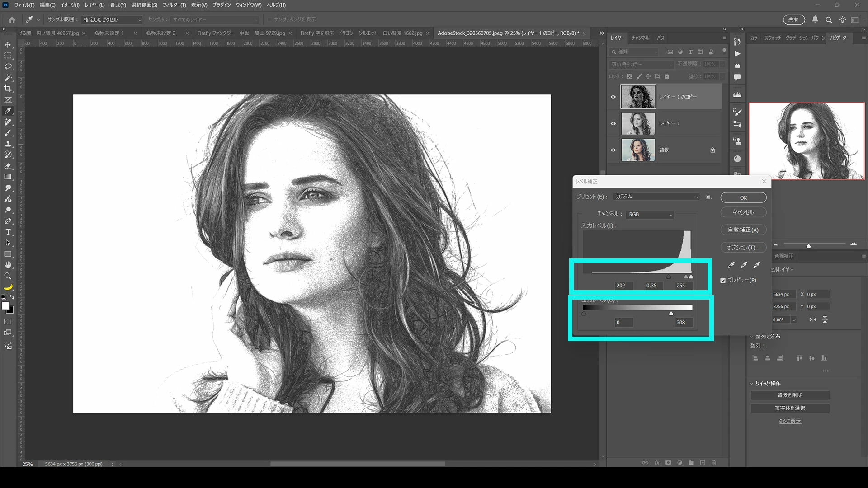Select the Crop tool
This screenshot has height=488, width=868.
tap(8, 89)
